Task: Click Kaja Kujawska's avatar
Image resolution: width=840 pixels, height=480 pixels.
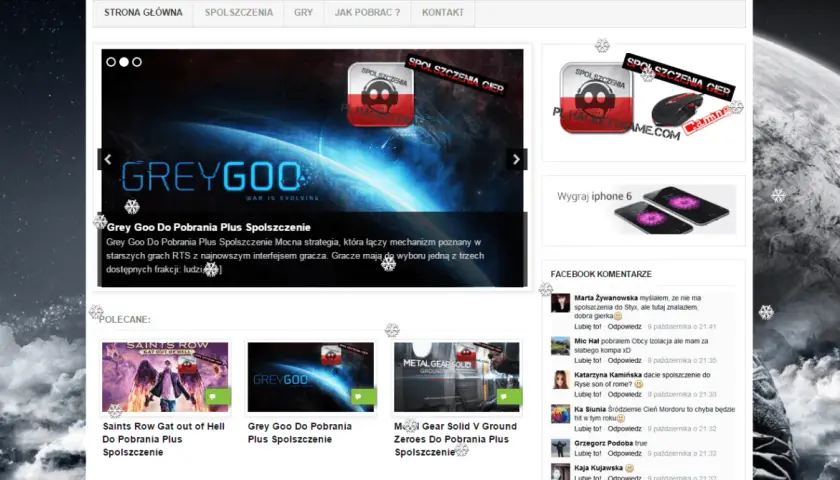Action: [x=560, y=472]
